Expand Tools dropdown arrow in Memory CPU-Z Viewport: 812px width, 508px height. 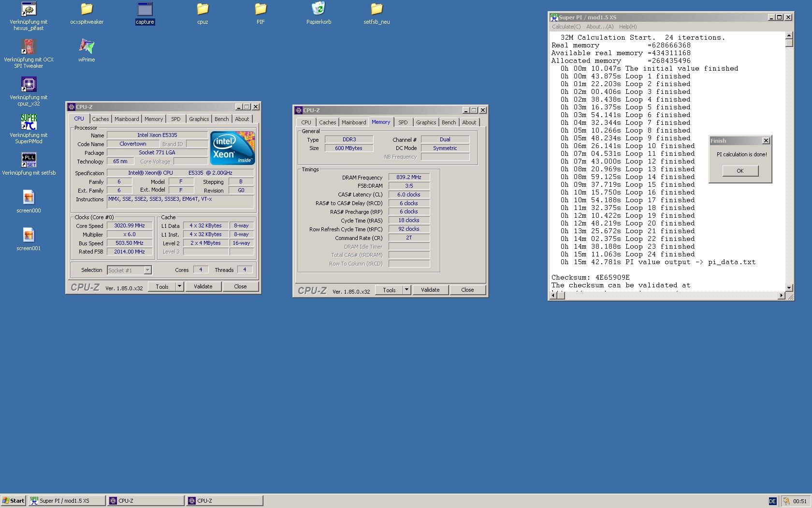(407, 290)
